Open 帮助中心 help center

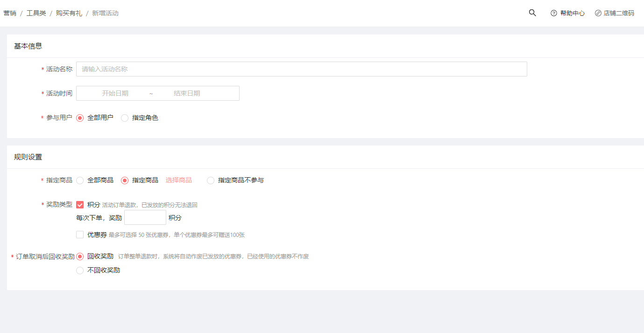[x=567, y=13]
